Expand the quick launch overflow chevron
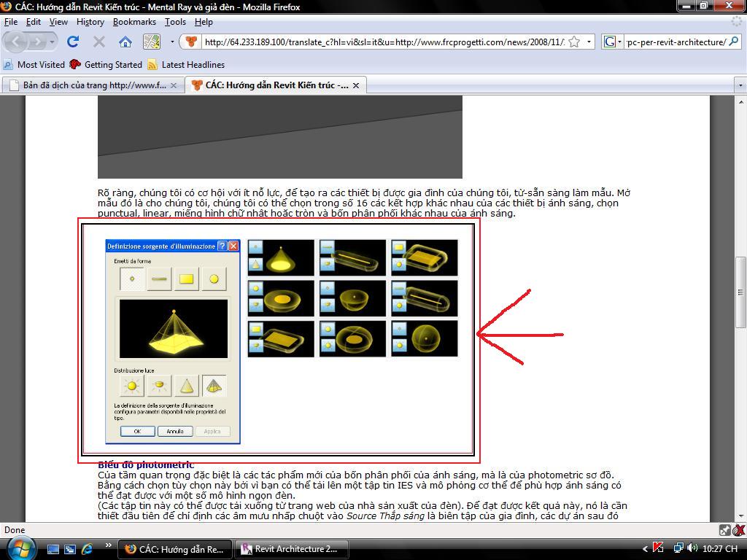This screenshot has height=560, width=747. pyautogui.click(x=108, y=545)
